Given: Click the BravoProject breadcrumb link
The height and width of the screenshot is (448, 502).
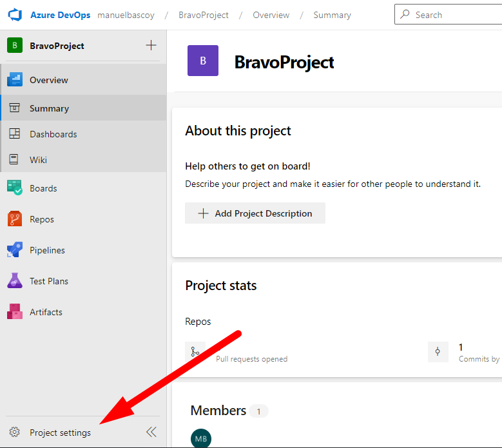Looking at the screenshot, I should tap(203, 15).
